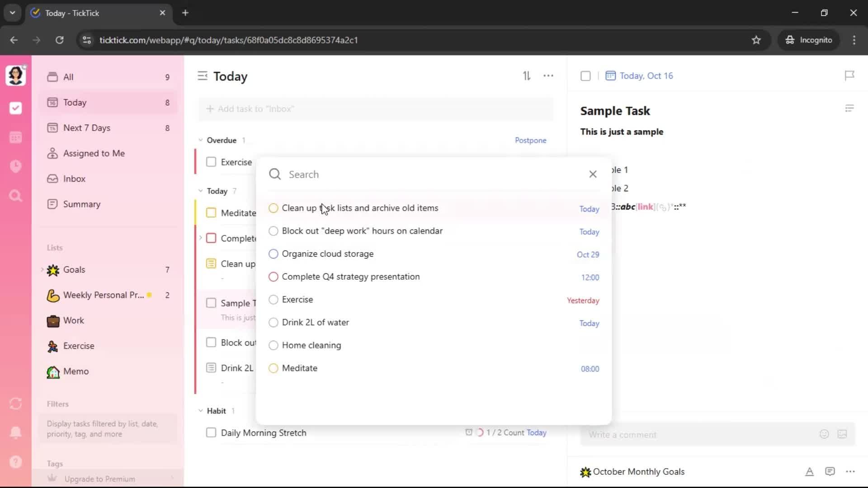This screenshot has height=488, width=868.
Task: Close the search popup with X
Action: pos(593,174)
